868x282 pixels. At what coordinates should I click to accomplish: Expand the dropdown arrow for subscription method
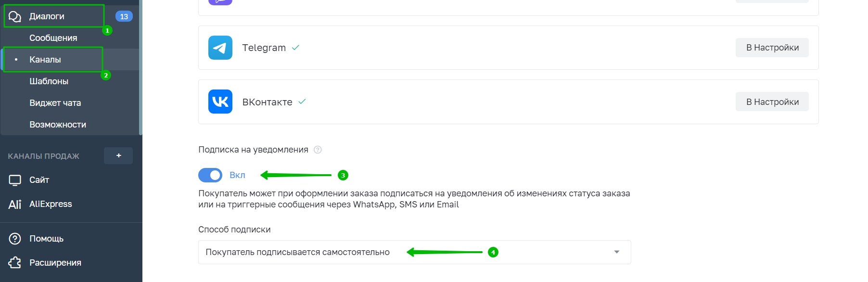pyautogui.click(x=617, y=252)
